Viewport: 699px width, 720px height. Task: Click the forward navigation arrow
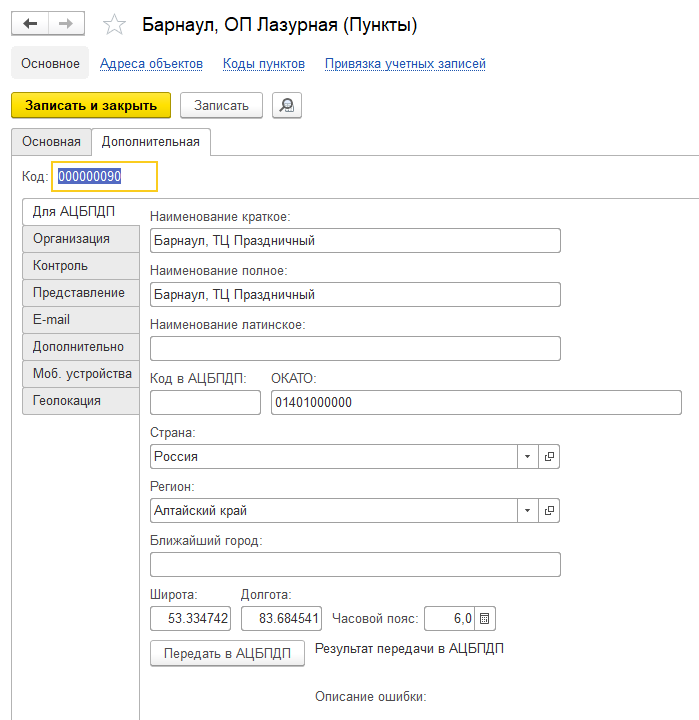pyautogui.click(x=66, y=24)
